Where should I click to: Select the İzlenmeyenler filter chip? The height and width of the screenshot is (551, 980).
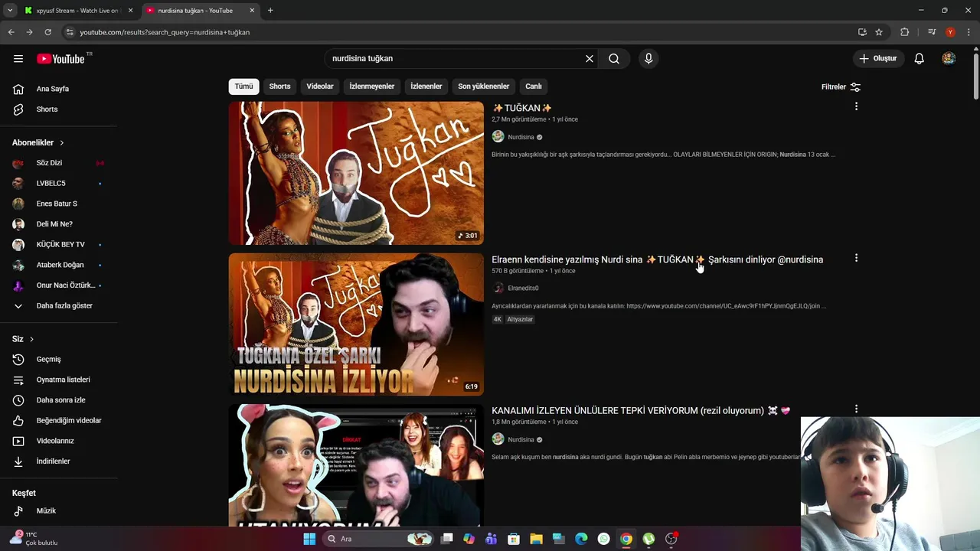click(x=372, y=86)
